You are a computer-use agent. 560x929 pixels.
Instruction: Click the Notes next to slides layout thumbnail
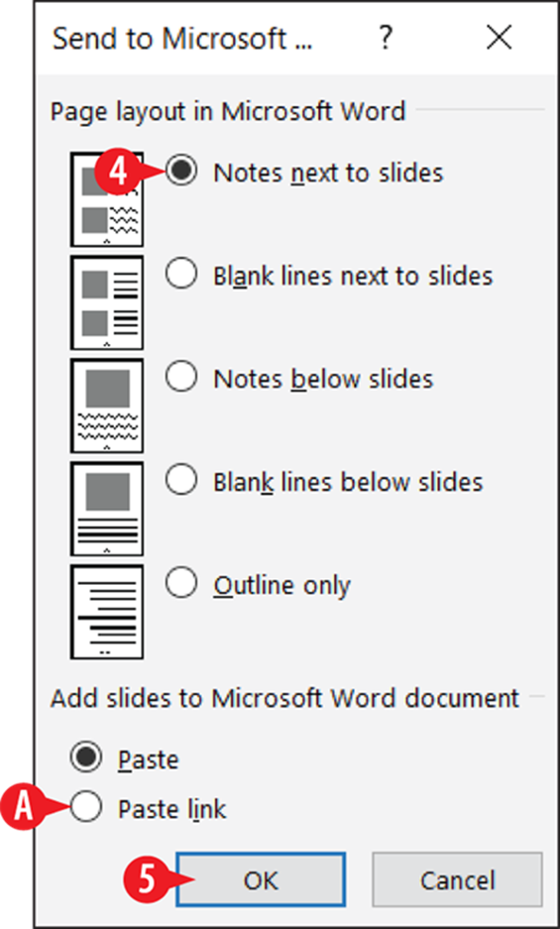107,199
